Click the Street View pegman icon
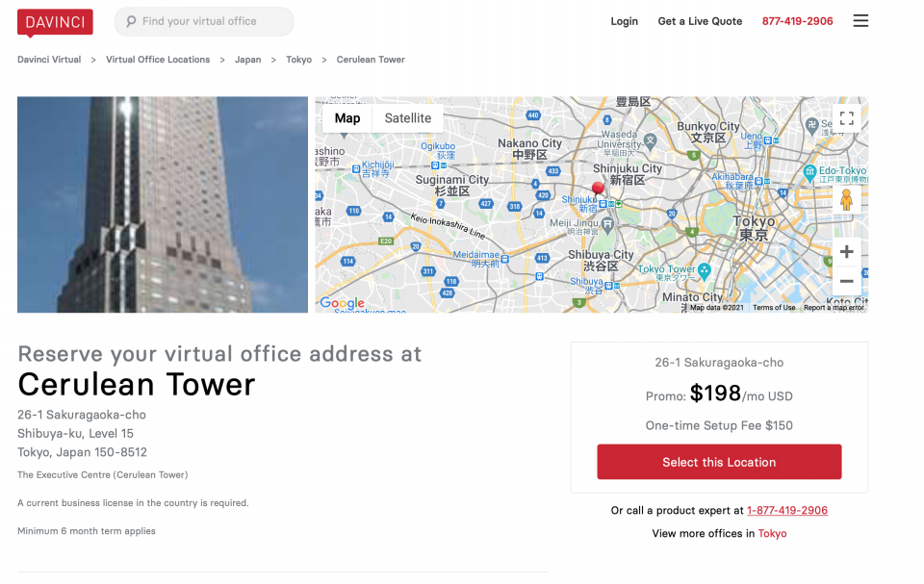 pyautogui.click(x=846, y=200)
